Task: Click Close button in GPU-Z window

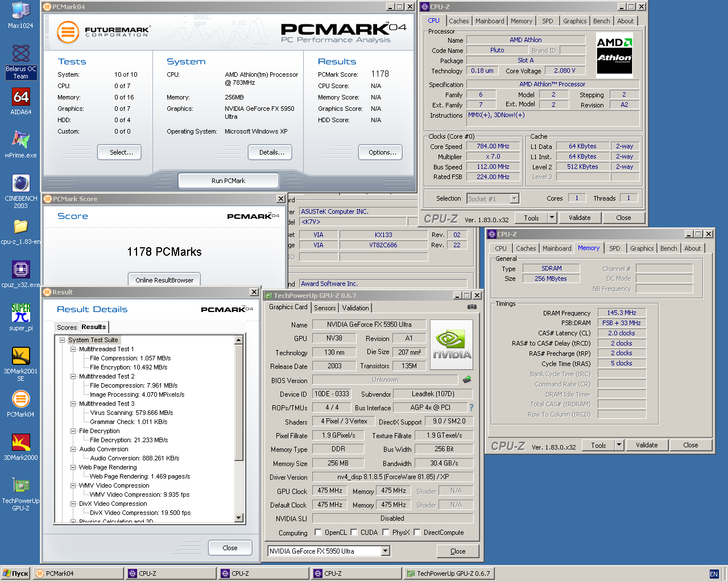Action: 458,551
